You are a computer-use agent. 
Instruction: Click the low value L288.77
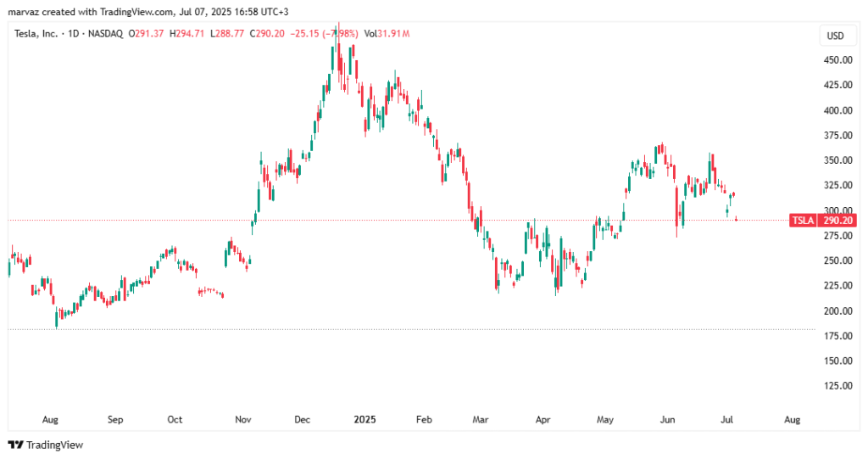coord(227,34)
